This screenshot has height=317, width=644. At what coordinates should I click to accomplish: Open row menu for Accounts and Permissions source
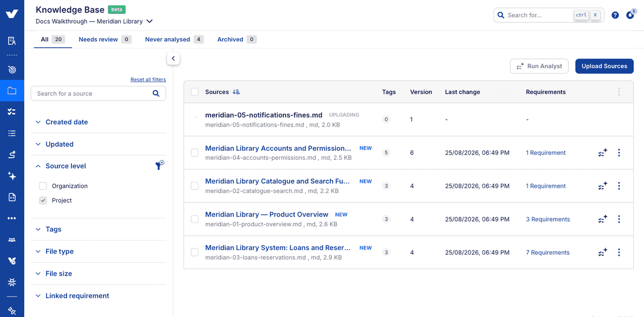click(x=619, y=153)
